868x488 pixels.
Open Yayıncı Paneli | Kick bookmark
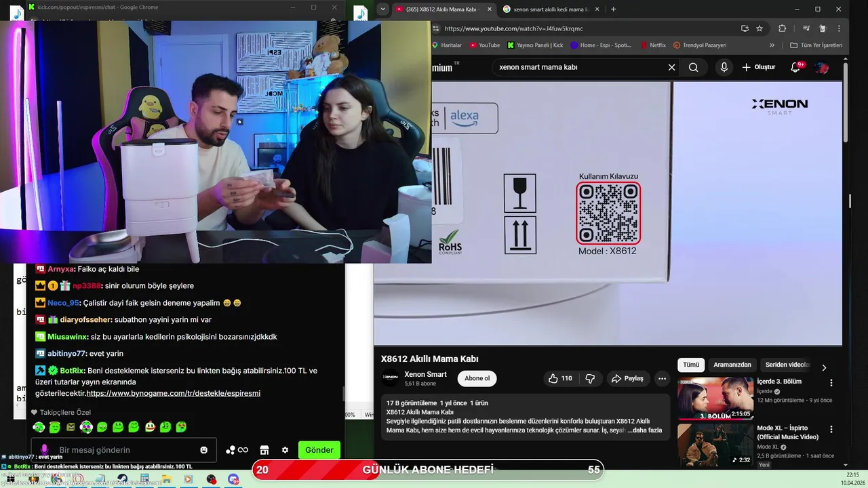535,45
